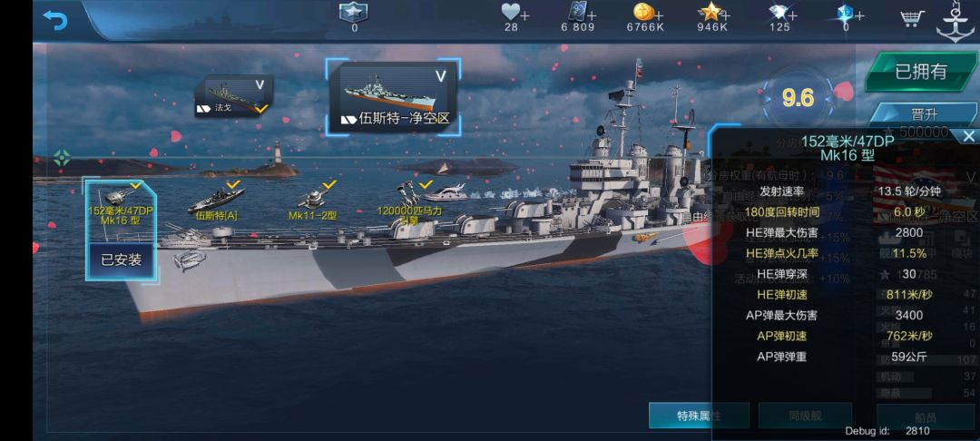The width and height of the screenshot is (980, 441).
Task: Tap the heart counter icon showing 28
Action: (511, 12)
